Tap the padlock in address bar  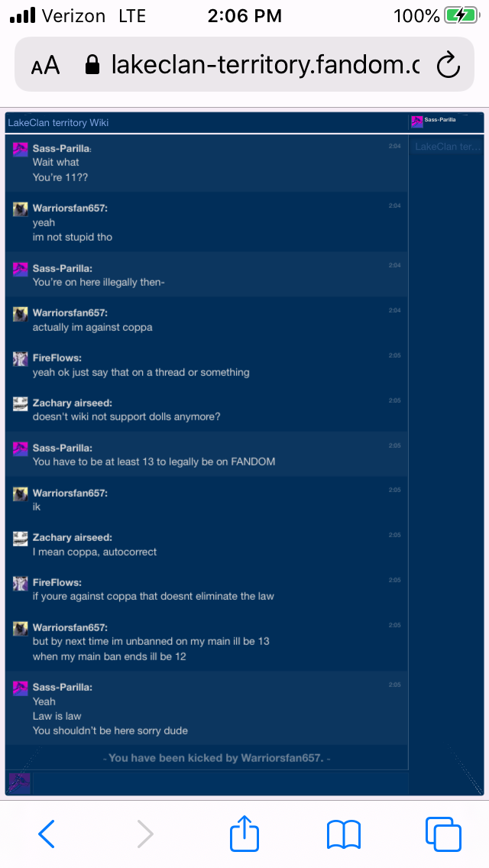point(92,65)
